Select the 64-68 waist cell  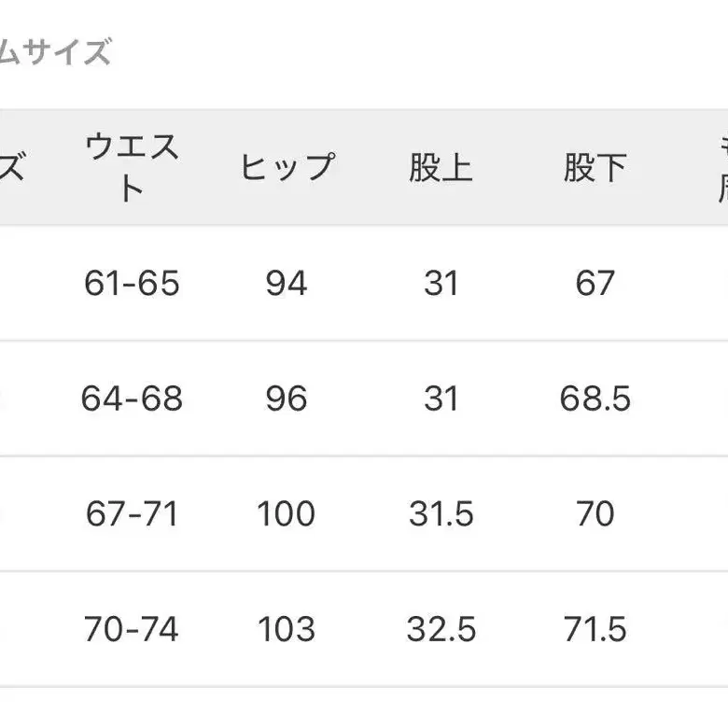132,399
